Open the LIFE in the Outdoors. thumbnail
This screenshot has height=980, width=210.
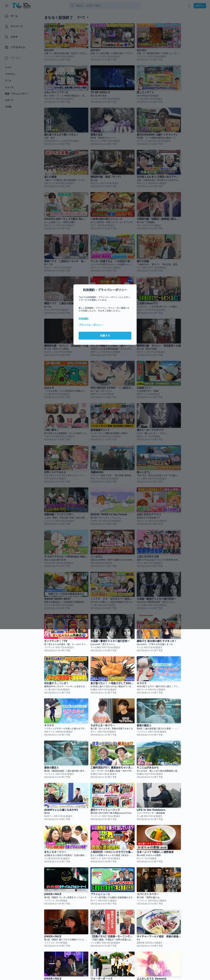(x=159, y=795)
